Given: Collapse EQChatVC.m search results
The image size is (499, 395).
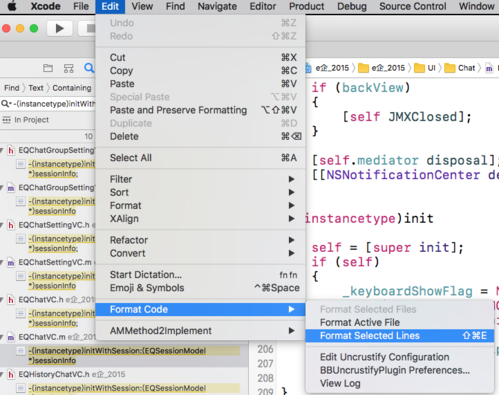Looking at the screenshot, I should tap(2, 337).
